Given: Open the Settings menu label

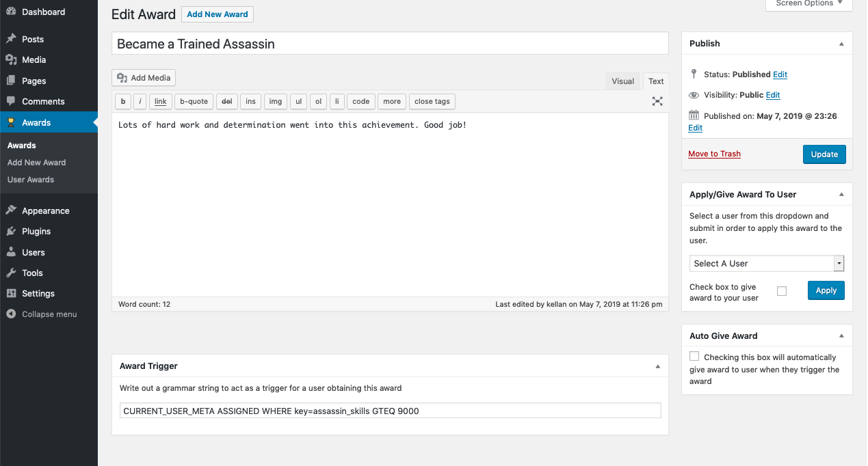Looking at the screenshot, I should (38, 293).
